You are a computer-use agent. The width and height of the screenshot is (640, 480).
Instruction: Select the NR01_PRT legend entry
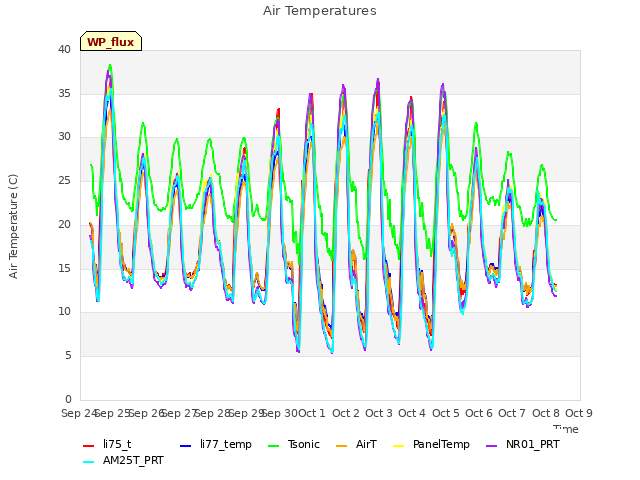(523, 444)
